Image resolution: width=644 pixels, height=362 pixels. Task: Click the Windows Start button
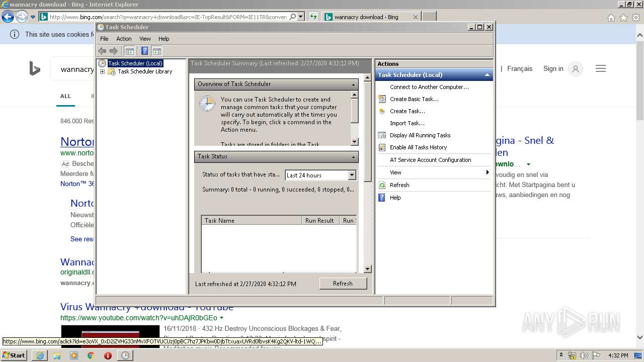coord(14,355)
